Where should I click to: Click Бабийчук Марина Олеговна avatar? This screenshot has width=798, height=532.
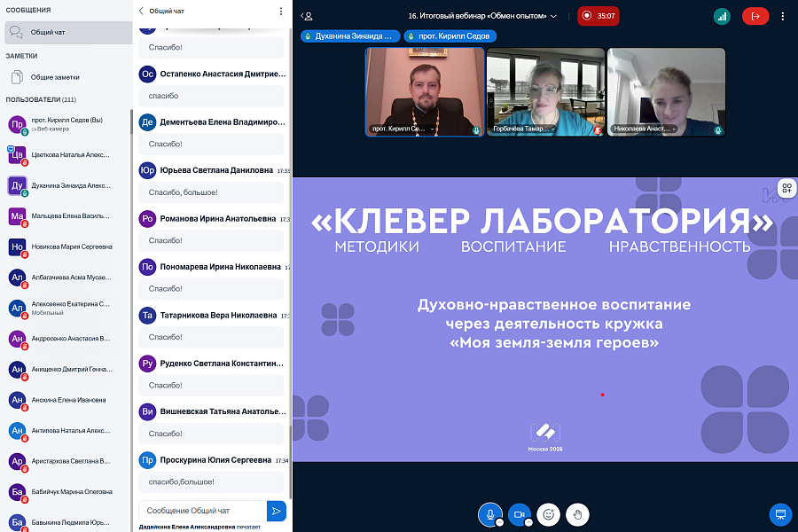coord(18,492)
